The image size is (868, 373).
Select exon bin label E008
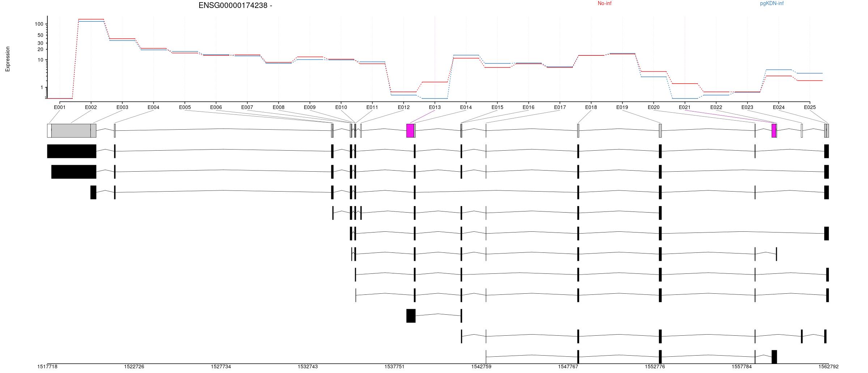point(278,107)
